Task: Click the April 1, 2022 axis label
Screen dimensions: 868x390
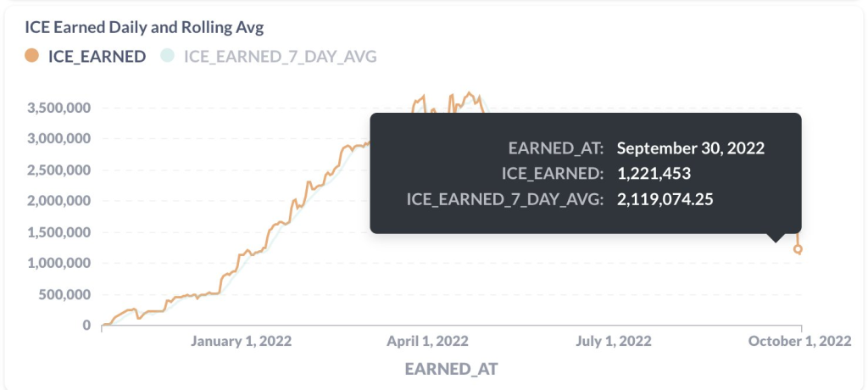Action: click(x=427, y=341)
